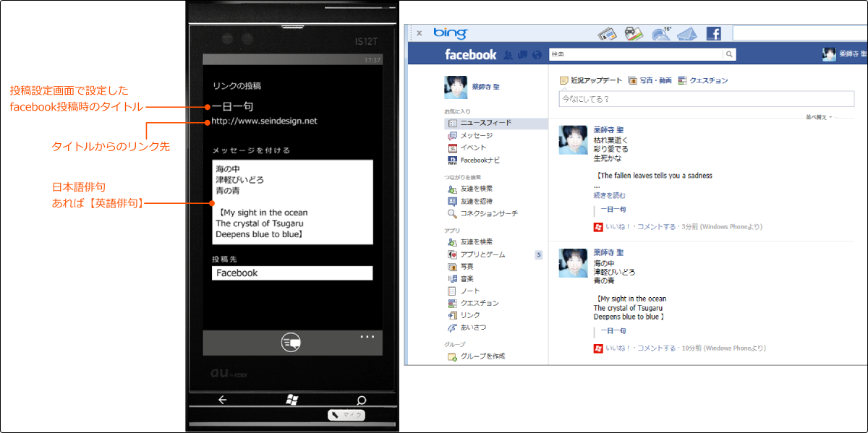Open 音楽 in the sidebar
The width and height of the screenshot is (868, 433).
pyautogui.click(x=461, y=278)
